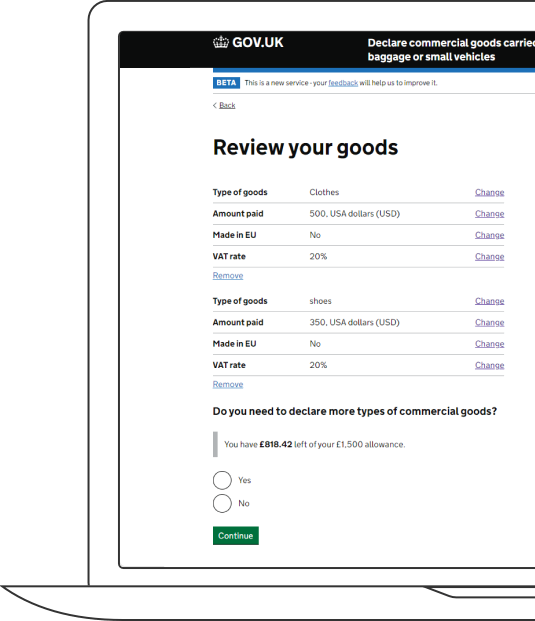Click '350, USA dollars (USD)' value
The image size is (535, 621).
click(x=354, y=322)
